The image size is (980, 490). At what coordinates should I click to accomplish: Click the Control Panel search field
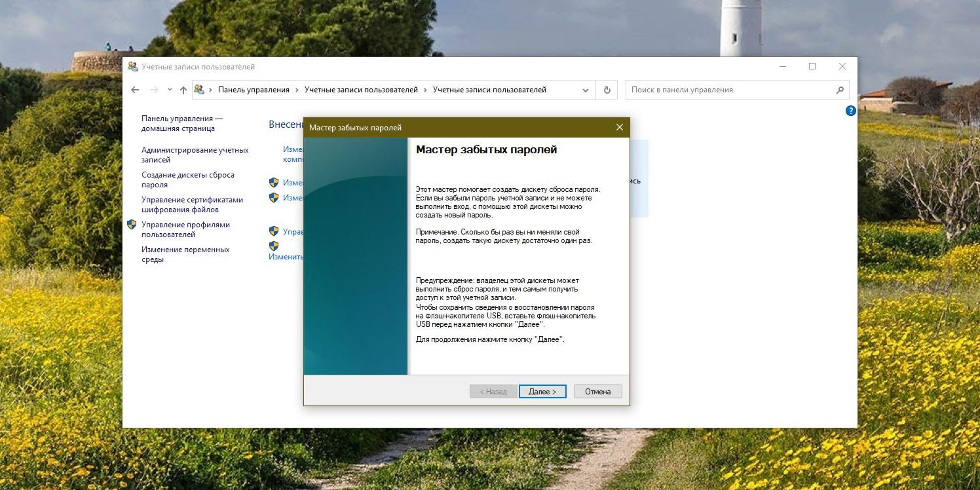pyautogui.click(x=721, y=89)
